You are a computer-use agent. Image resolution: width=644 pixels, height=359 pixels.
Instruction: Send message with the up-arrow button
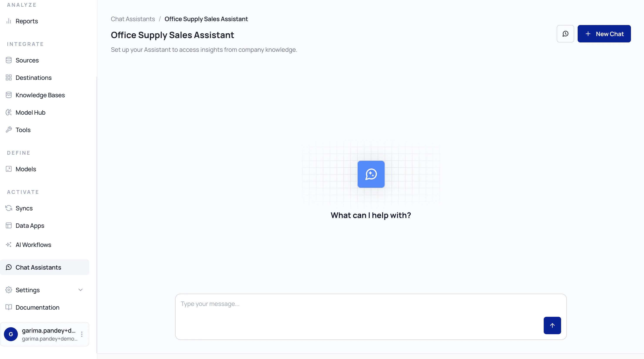tap(552, 325)
